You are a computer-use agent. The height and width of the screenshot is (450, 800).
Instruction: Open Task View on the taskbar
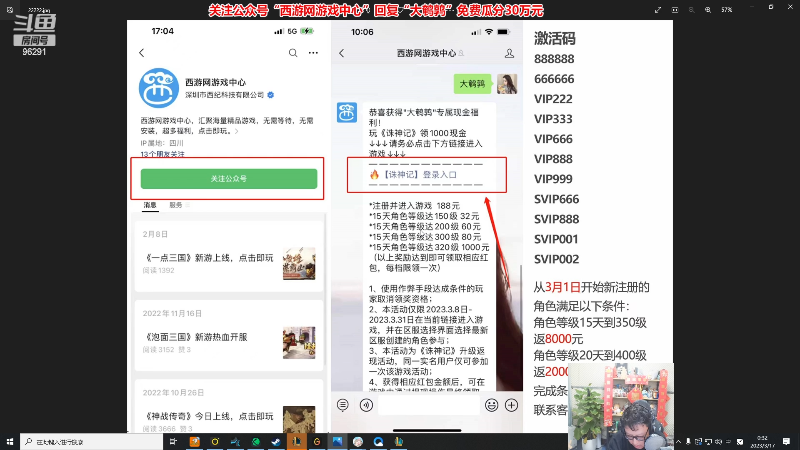(x=173, y=441)
